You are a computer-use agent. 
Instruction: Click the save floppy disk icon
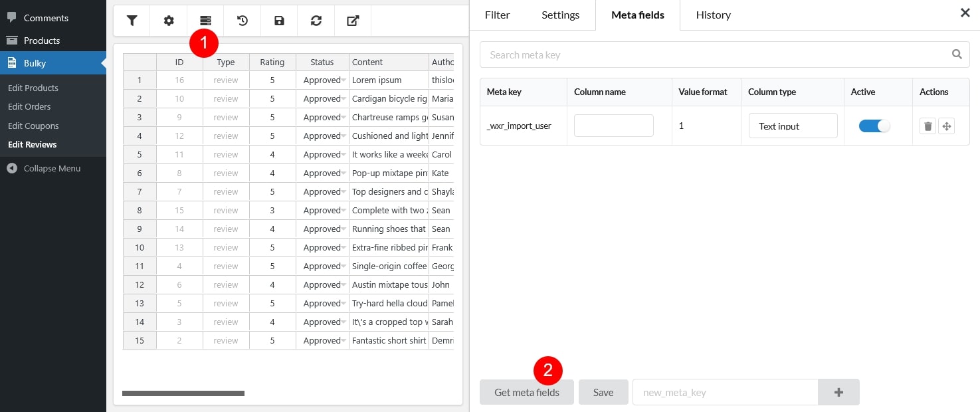279,21
